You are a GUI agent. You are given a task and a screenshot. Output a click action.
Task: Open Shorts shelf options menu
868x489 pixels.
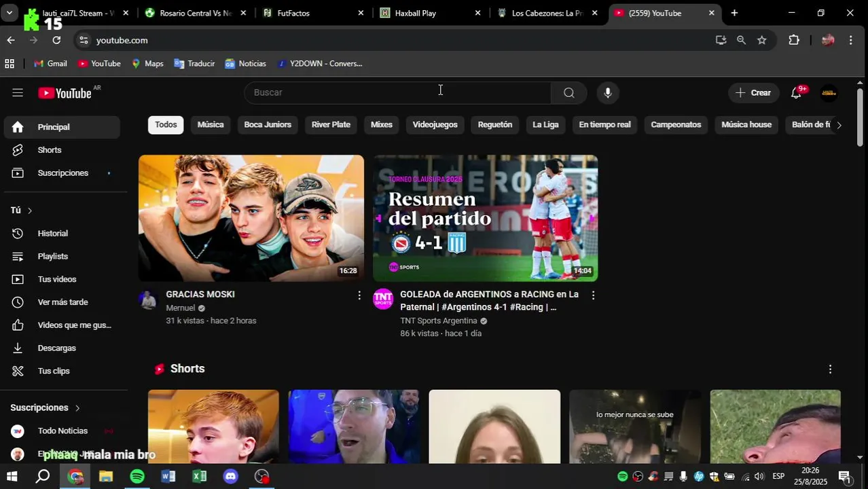830,369
